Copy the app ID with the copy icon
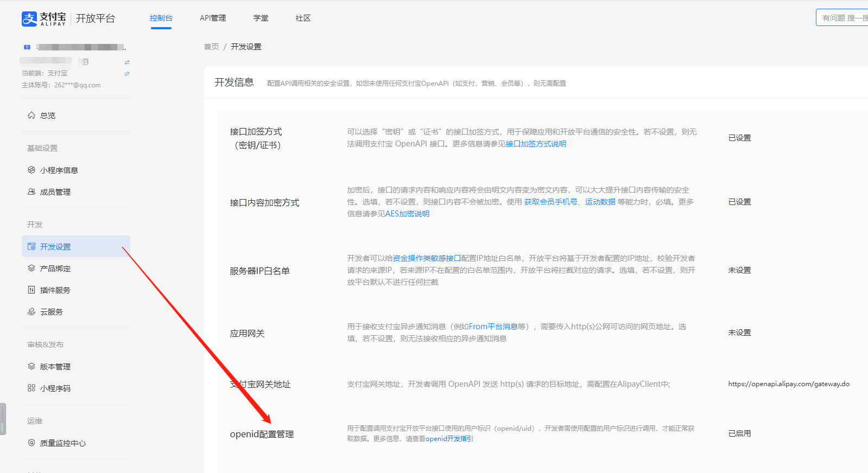The image size is (868, 473). (x=85, y=62)
